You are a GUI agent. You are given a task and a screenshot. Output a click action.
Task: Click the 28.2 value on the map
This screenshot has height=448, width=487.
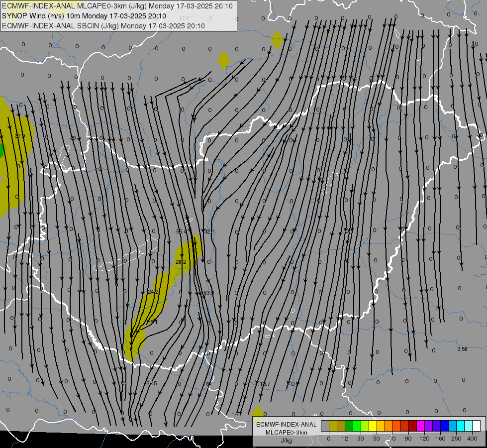[x=181, y=262]
